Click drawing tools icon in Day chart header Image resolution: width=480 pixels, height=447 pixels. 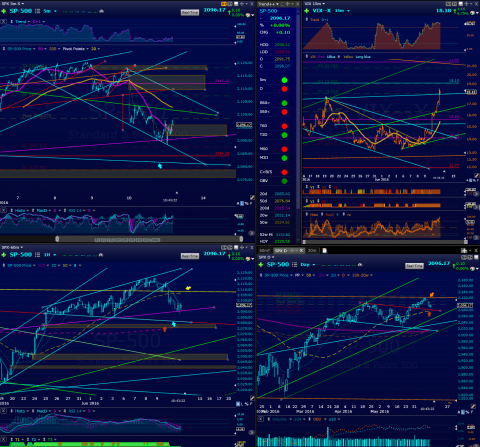tap(360, 265)
